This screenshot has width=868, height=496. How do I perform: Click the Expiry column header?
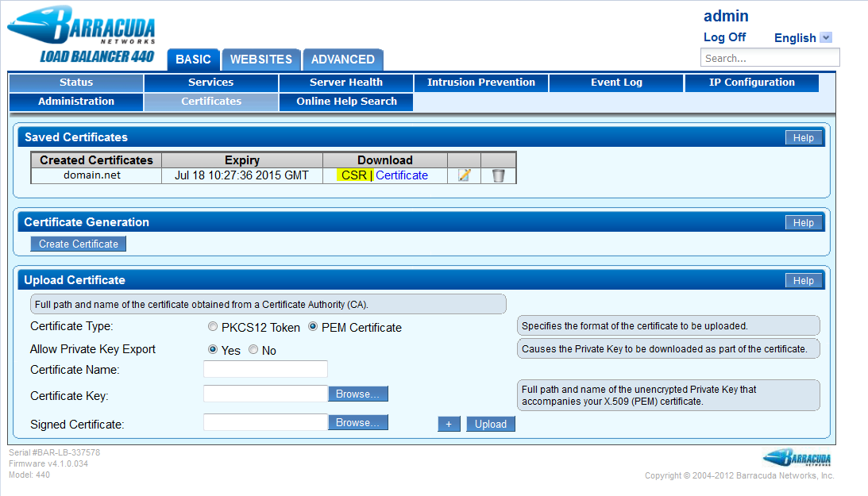pyautogui.click(x=242, y=160)
